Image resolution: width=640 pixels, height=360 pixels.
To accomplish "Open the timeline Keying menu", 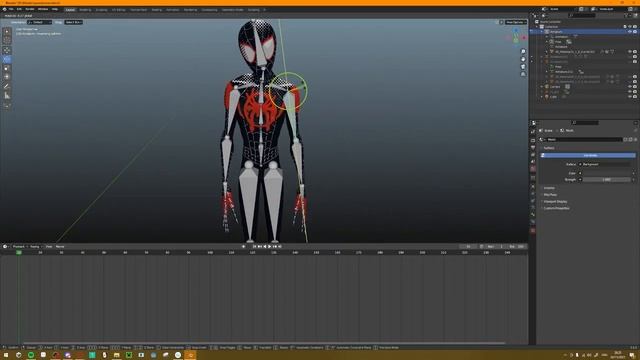I will click(36, 247).
